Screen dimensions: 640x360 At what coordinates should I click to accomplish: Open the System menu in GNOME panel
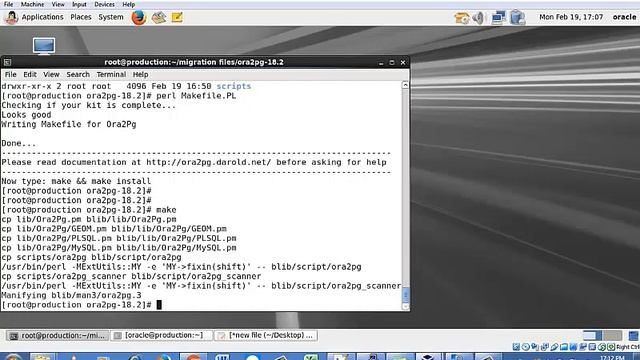[x=111, y=17]
